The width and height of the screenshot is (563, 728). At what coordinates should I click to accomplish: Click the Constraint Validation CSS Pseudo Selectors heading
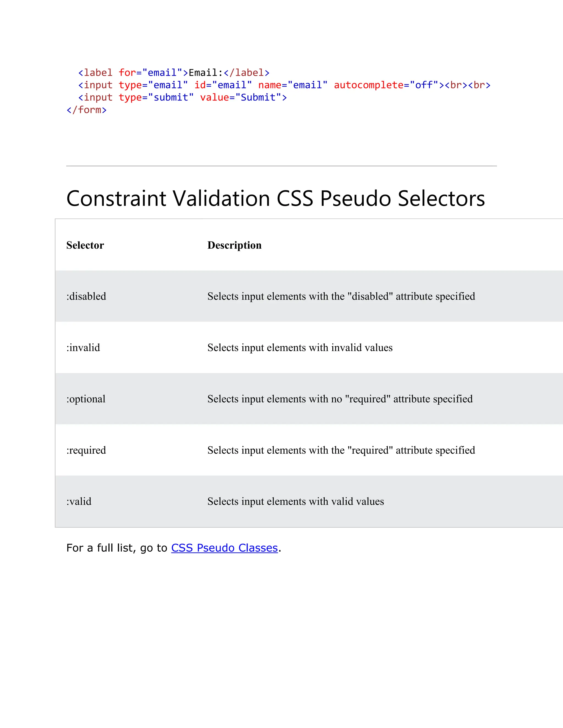[x=275, y=198]
